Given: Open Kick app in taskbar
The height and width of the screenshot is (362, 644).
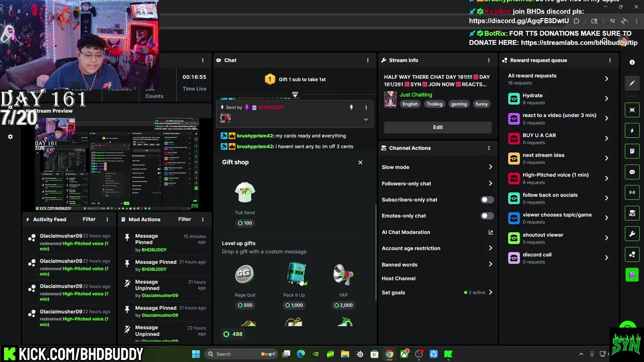Looking at the screenshot, I should tap(448, 354).
